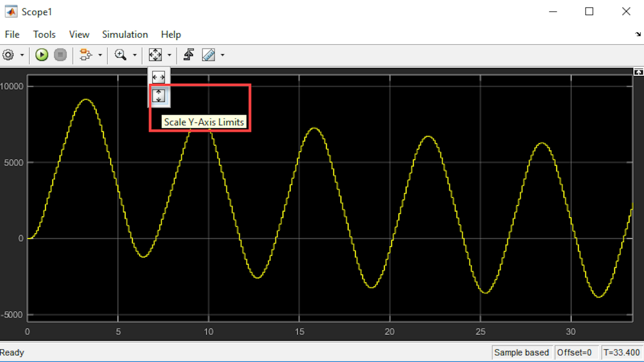Click the x-axis tick label 15

pyautogui.click(x=299, y=332)
